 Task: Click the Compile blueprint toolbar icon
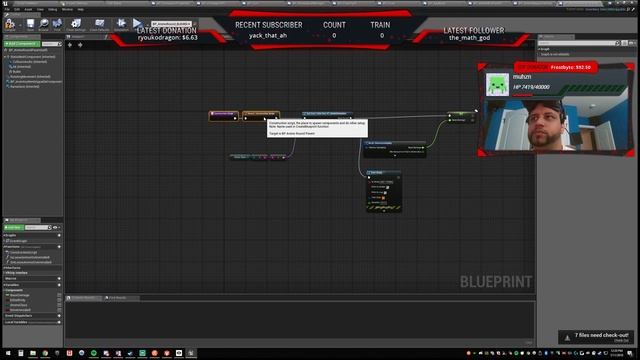10,24
